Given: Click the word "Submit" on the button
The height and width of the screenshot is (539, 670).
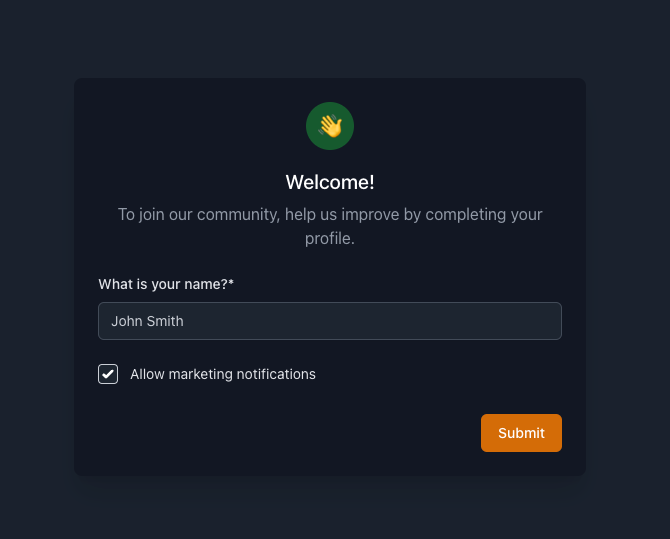Looking at the screenshot, I should 521,433.
